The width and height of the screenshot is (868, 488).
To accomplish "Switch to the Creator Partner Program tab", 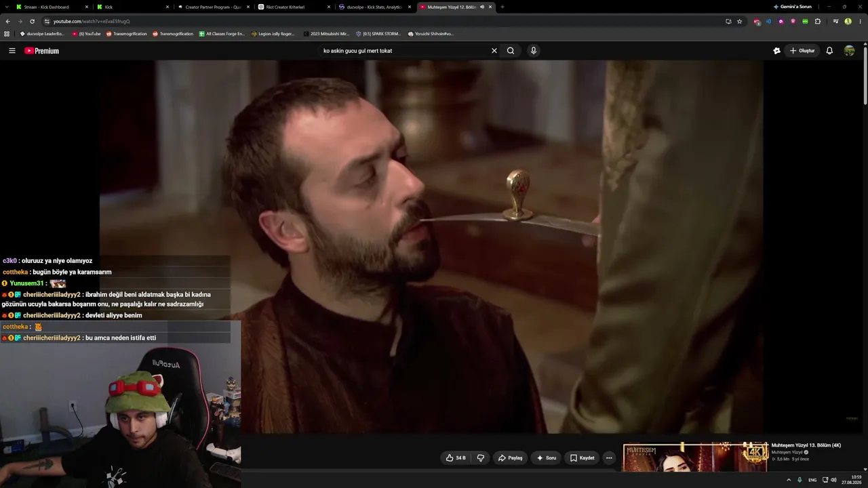I will tap(212, 7).
